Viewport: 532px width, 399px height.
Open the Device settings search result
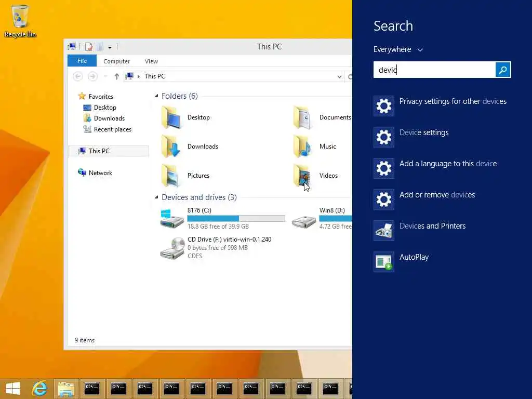(x=443, y=137)
